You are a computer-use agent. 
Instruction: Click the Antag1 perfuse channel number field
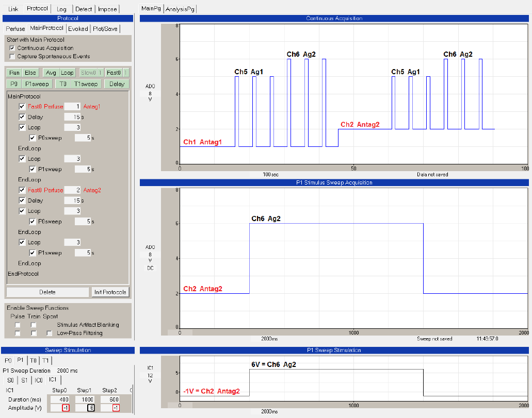[73, 107]
